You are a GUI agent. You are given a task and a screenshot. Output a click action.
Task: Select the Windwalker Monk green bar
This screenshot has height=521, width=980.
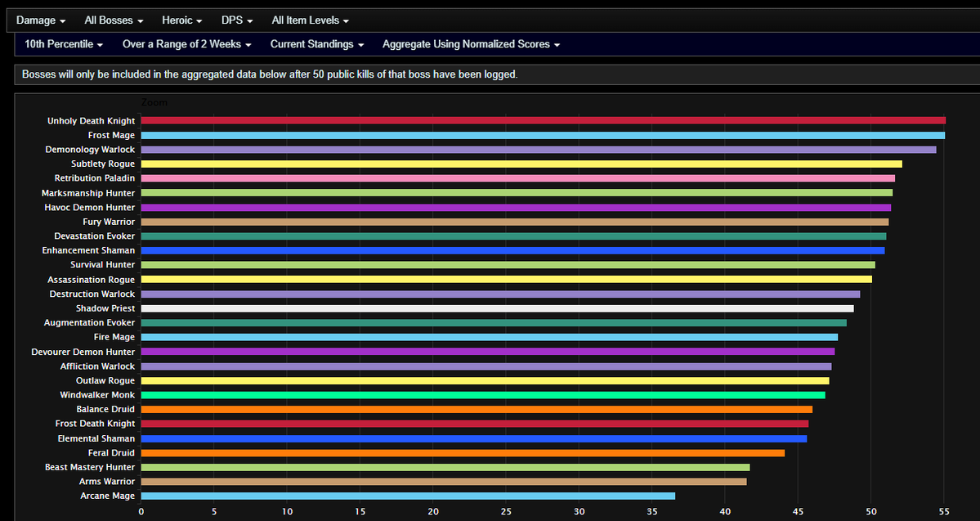(483, 395)
